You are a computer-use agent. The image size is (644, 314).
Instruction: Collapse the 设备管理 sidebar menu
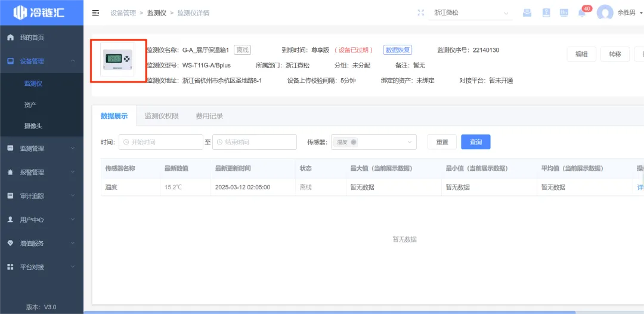pos(42,61)
